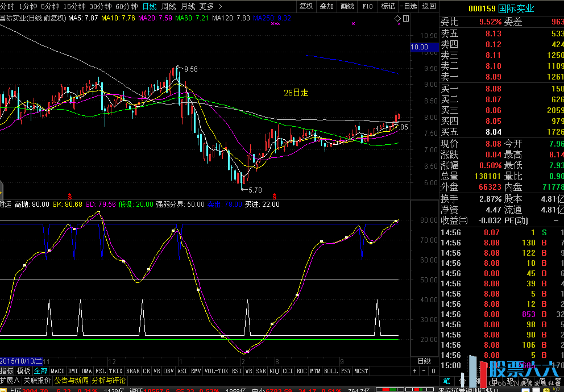564x392 pixels.
Task: Open the 公告与新闻 tab
Action: (x=72, y=381)
